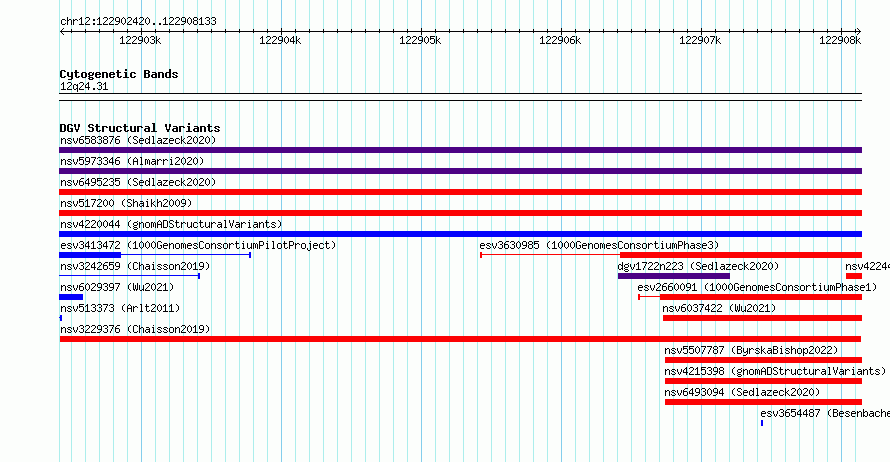The height and width of the screenshot is (462, 890).
Task: Click the DGV Structural Variants track title
Action: pos(140,128)
